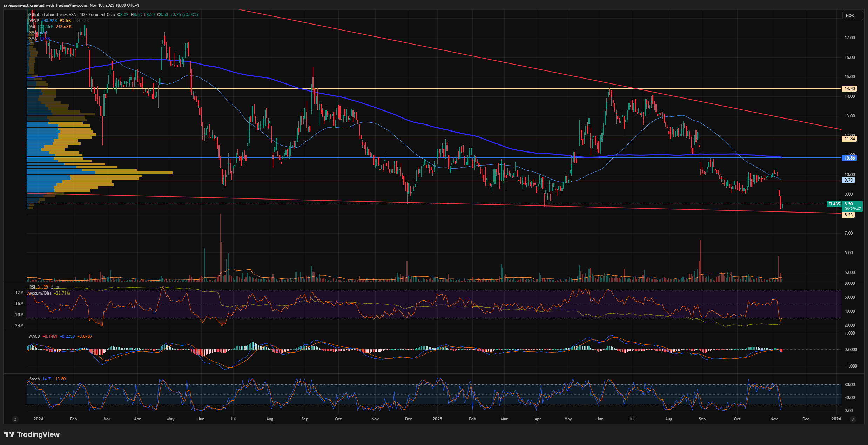Select the 11.84 price level label
Screen dimensions: 868x445
tap(849, 139)
